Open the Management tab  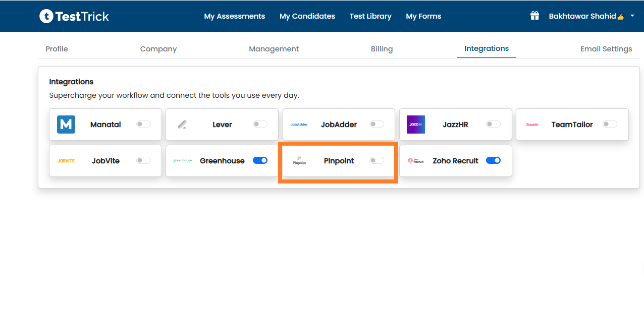pos(274,49)
